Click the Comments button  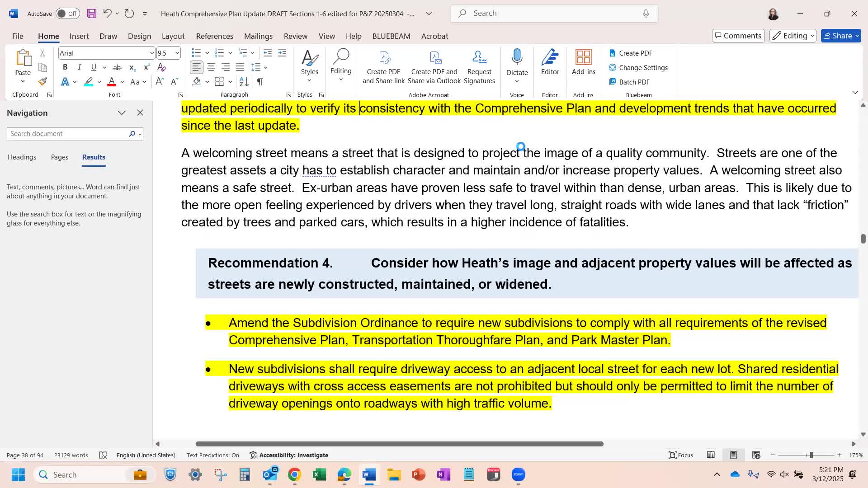pyautogui.click(x=738, y=36)
